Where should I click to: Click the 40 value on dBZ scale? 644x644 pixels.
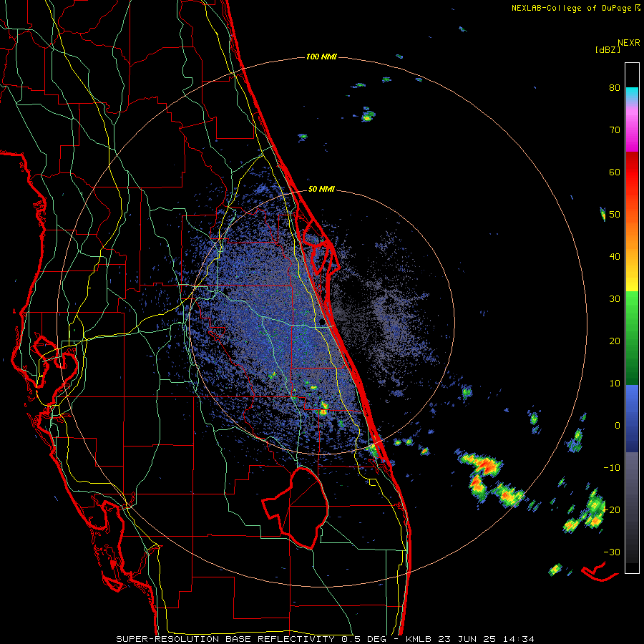615,257
